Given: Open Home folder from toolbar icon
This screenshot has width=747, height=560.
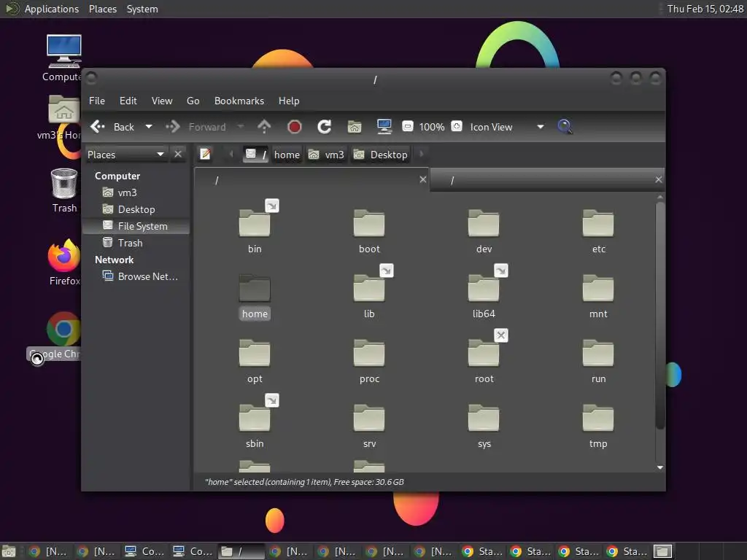Looking at the screenshot, I should click(x=355, y=127).
